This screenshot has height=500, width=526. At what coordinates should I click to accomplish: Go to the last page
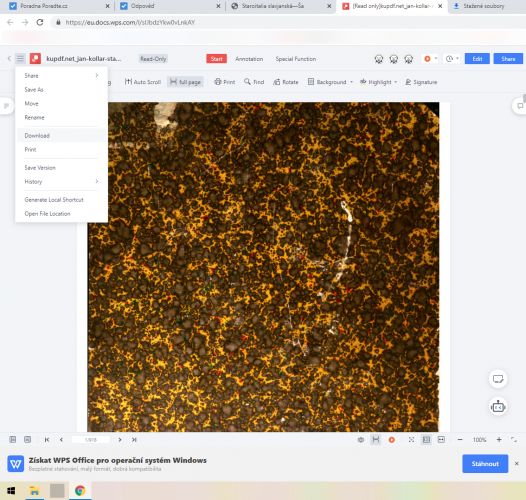(134, 440)
